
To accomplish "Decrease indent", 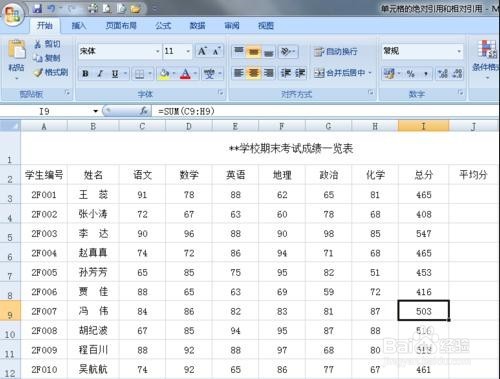I will [286, 73].
